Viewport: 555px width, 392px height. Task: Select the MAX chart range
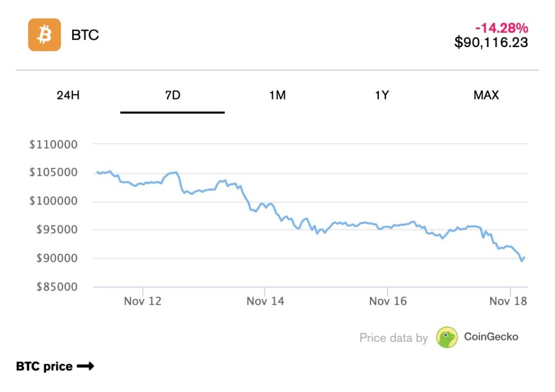pyautogui.click(x=487, y=95)
